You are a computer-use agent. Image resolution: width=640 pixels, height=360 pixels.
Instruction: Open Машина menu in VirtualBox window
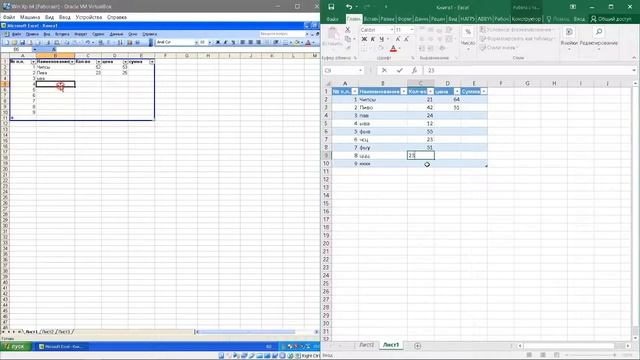pyautogui.click(x=30, y=17)
